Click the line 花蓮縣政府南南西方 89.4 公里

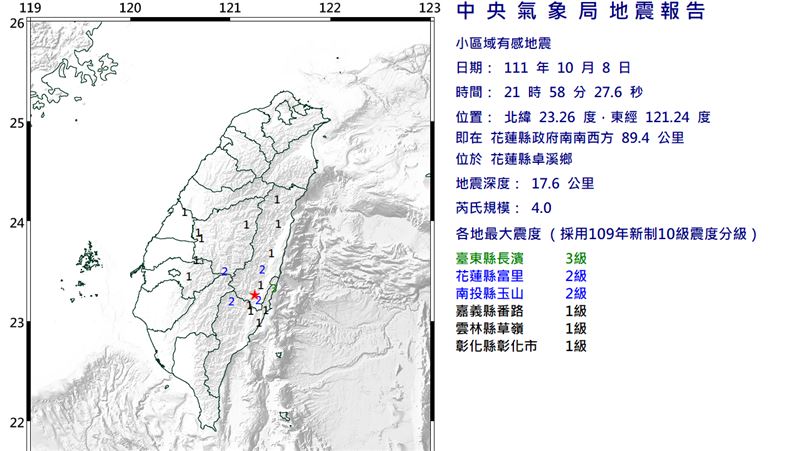(587, 138)
